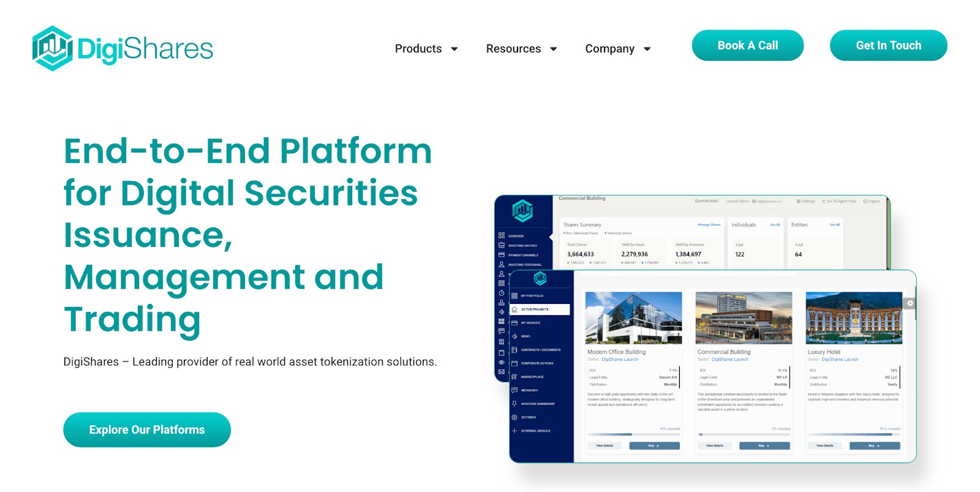Expand the Resources dropdown arrow
The image size is (980, 492).
(x=554, y=49)
